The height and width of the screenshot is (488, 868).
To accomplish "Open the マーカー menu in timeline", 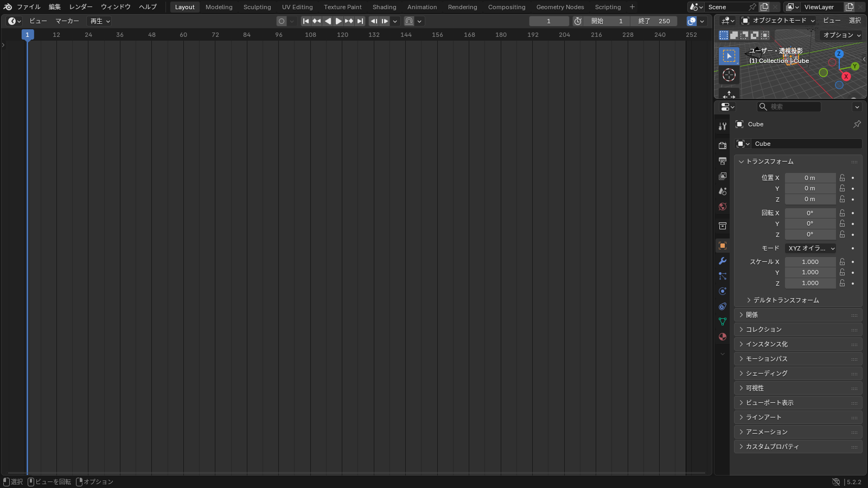I will [x=67, y=21].
